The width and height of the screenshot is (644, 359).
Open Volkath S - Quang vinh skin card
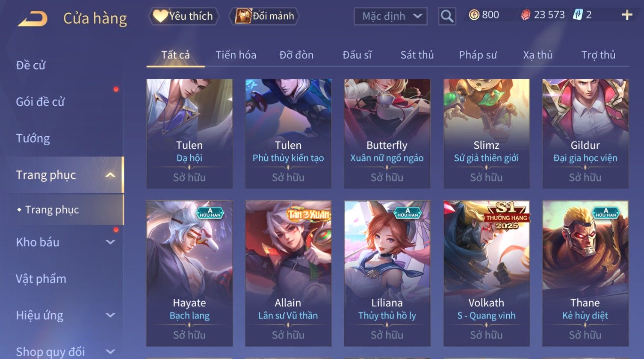[x=486, y=274]
